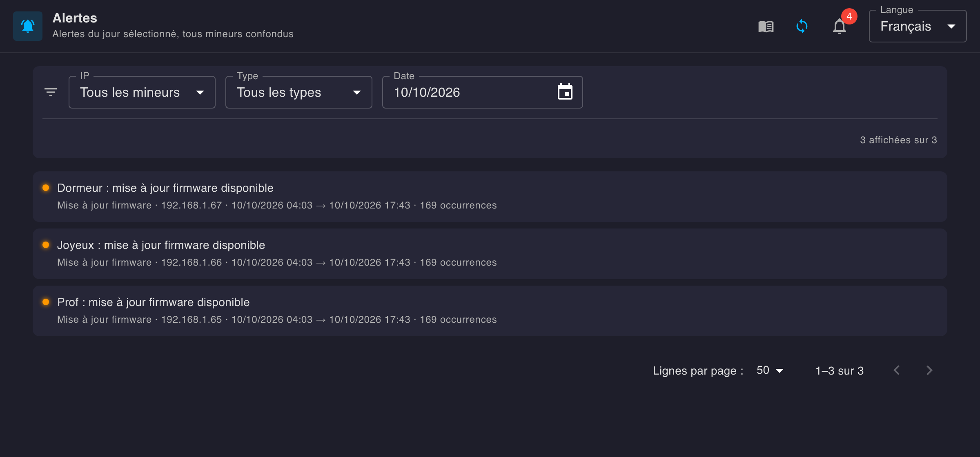Click the Alertes page title
The height and width of the screenshot is (457, 980).
click(75, 18)
